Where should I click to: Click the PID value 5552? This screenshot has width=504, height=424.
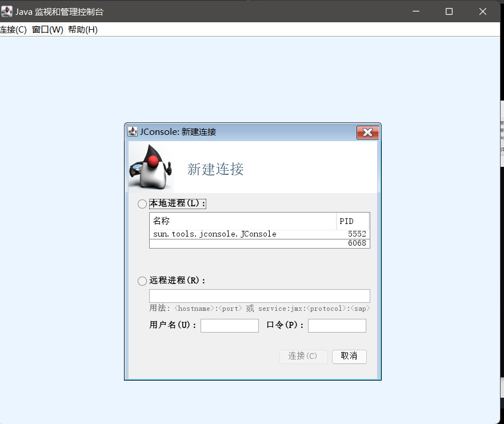click(x=357, y=234)
